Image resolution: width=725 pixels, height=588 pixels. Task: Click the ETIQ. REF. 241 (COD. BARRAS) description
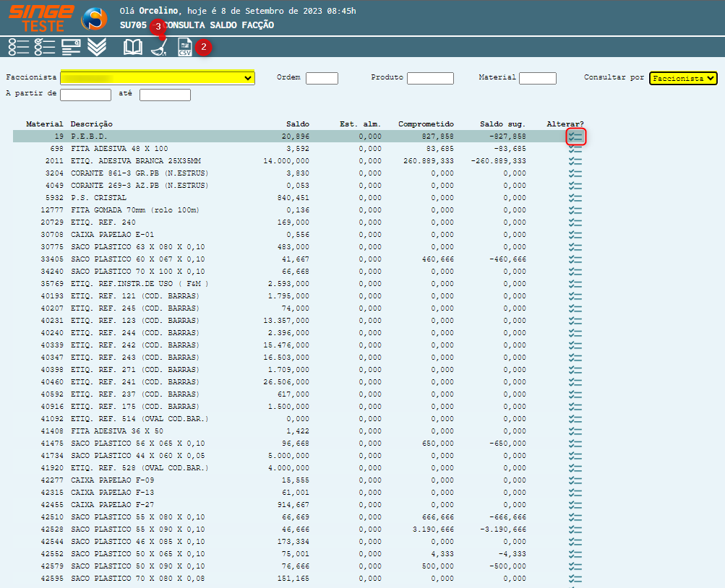click(135, 382)
